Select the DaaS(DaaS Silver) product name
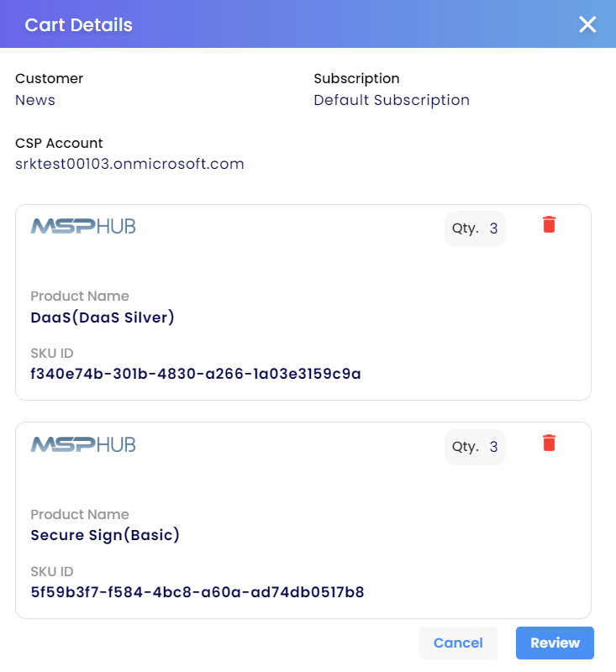 pos(103,318)
